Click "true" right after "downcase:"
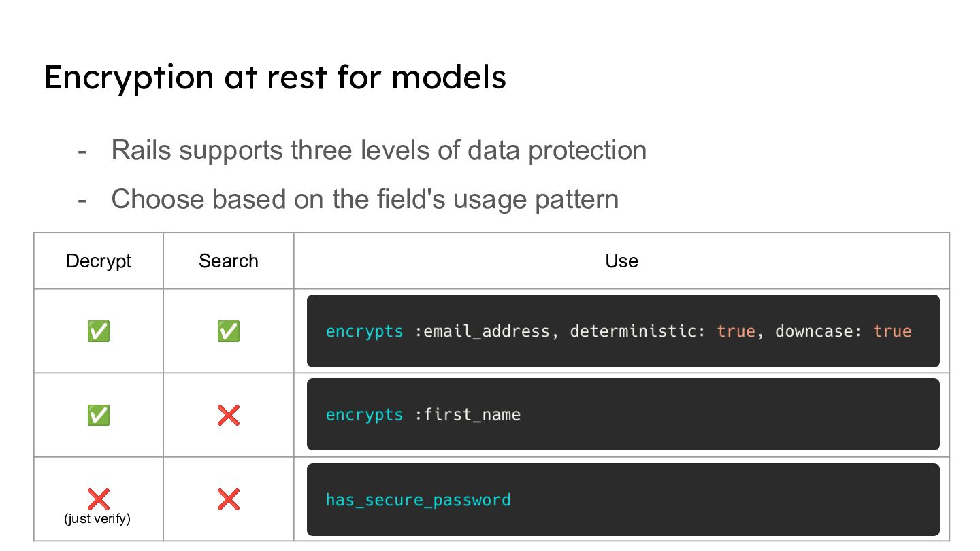 (x=892, y=331)
